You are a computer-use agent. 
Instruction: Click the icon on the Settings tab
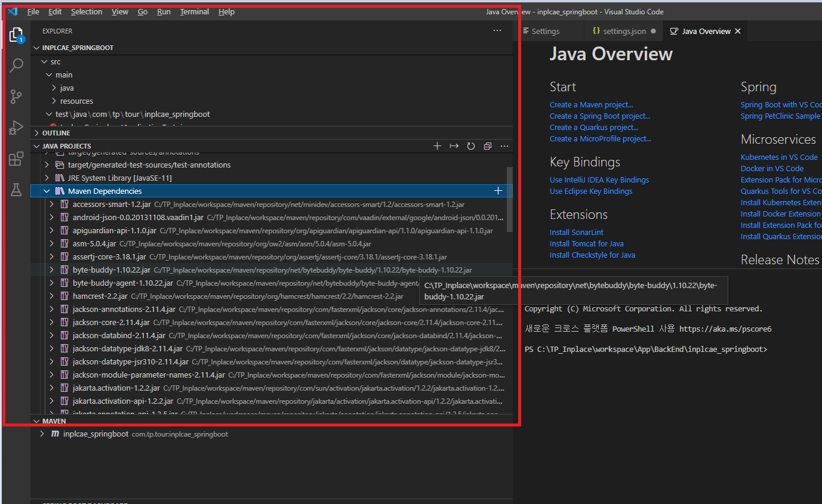click(526, 31)
